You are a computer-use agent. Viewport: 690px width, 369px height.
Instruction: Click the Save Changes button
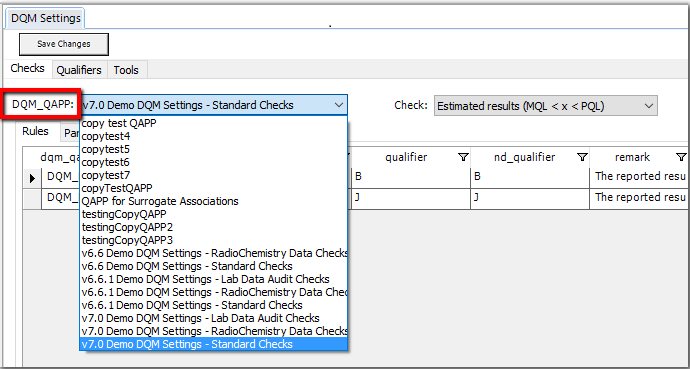point(64,44)
